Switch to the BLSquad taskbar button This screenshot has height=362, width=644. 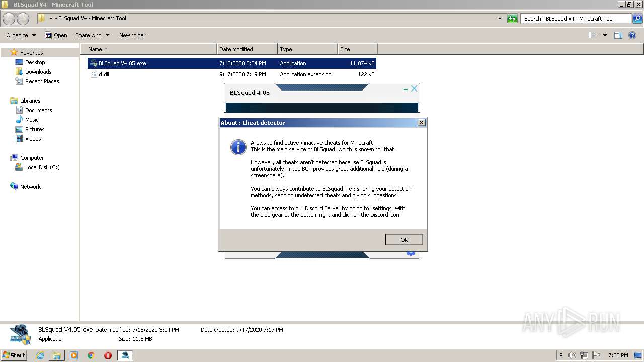(x=125, y=355)
